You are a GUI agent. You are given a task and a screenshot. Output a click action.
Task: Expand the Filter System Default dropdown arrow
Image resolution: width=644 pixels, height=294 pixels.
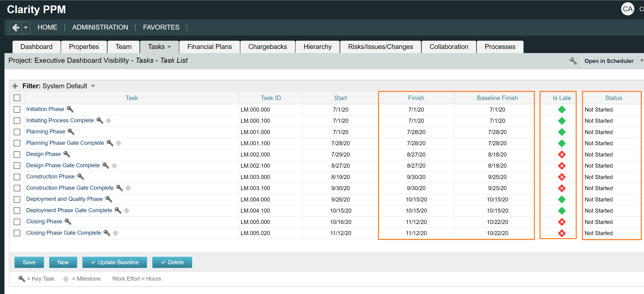pos(93,86)
